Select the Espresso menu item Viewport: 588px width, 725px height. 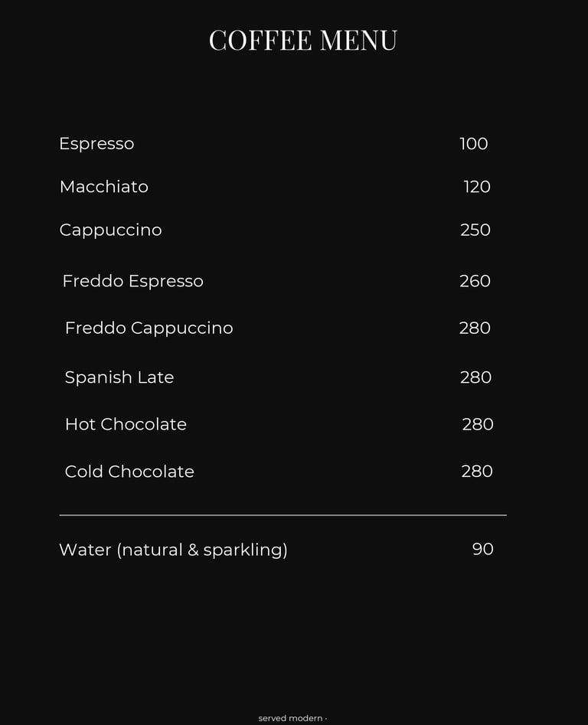(x=96, y=144)
